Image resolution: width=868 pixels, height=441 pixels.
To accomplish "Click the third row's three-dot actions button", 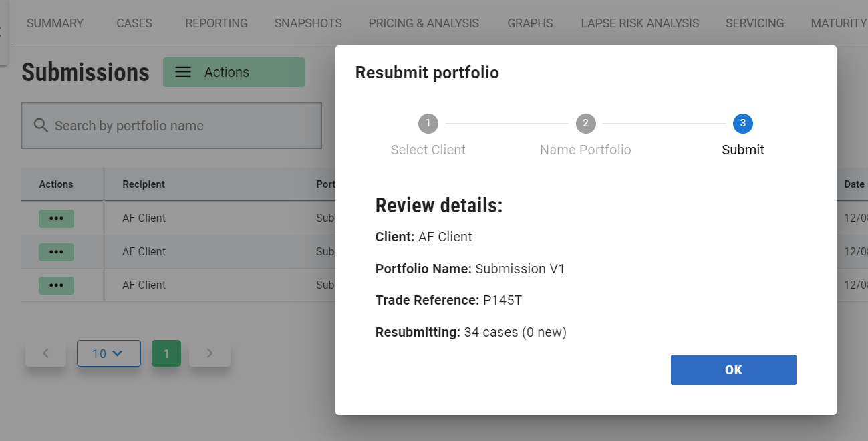I will pyautogui.click(x=56, y=285).
